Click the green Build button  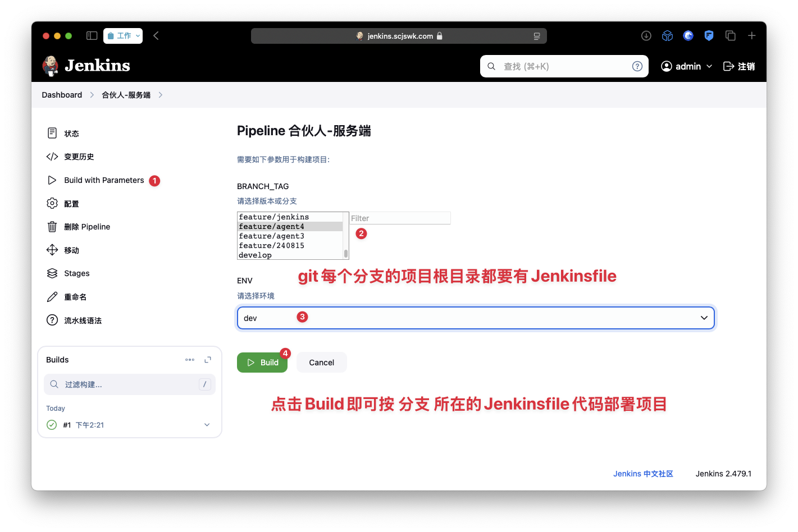pyautogui.click(x=262, y=363)
